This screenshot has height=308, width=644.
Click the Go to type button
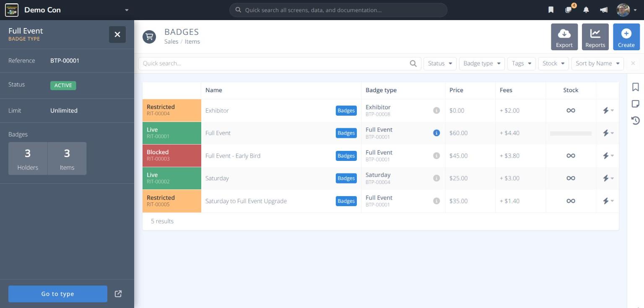tap(58, 294)
